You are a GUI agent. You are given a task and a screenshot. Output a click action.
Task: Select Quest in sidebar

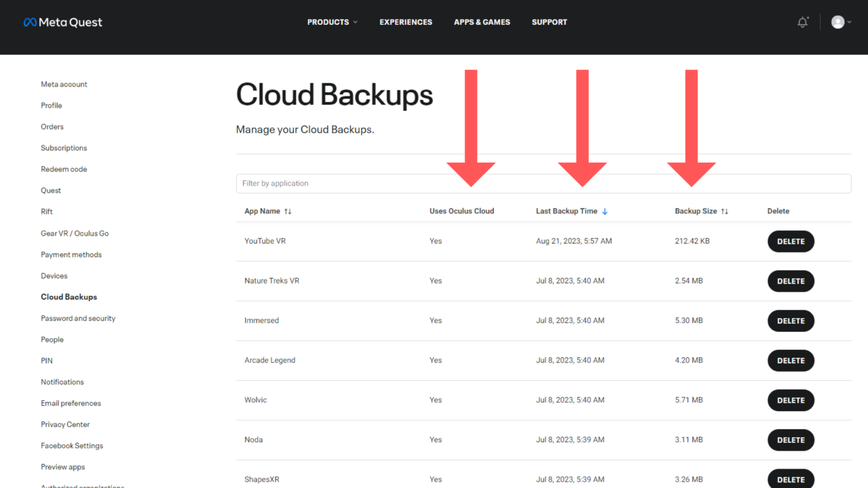click(51, 190)
